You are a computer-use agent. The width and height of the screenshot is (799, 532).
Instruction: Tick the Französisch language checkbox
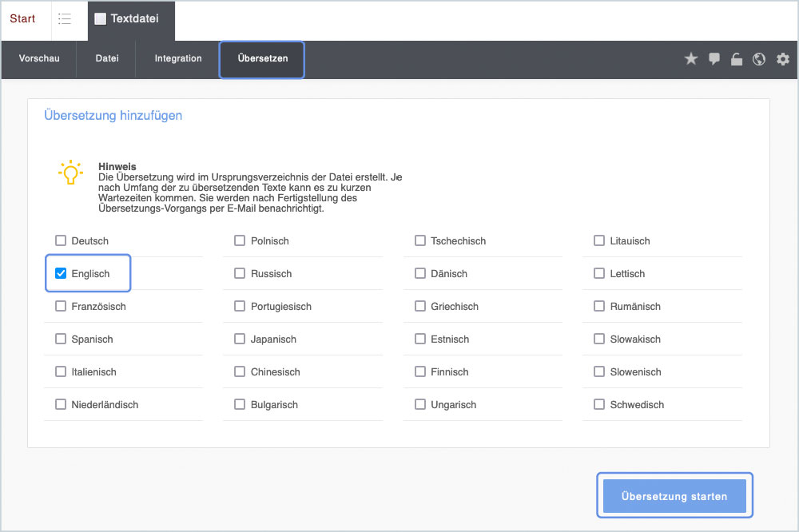tap(61, 307)
